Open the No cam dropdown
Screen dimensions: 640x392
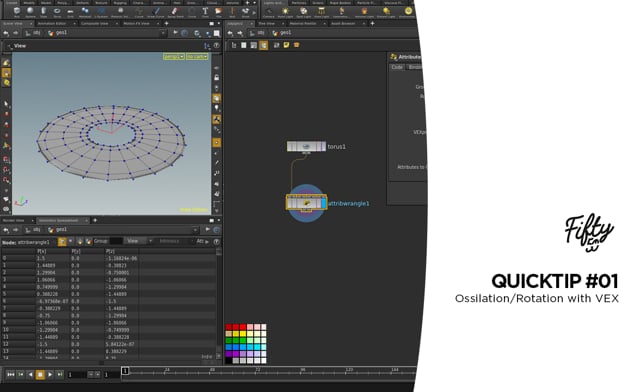pos(197,56)
